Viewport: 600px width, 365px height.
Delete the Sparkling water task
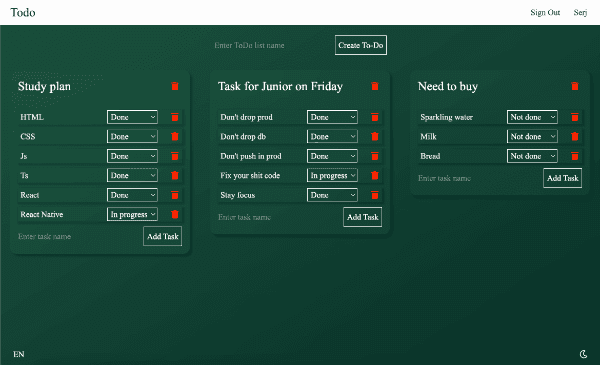(x=575, y=117)
